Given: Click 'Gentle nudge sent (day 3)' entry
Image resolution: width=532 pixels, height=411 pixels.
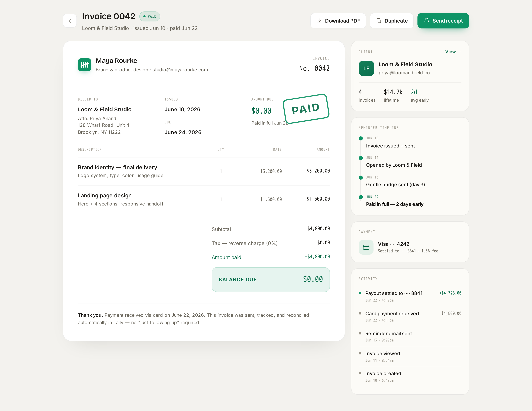Looking at the screenshot, I should point(396,184).
